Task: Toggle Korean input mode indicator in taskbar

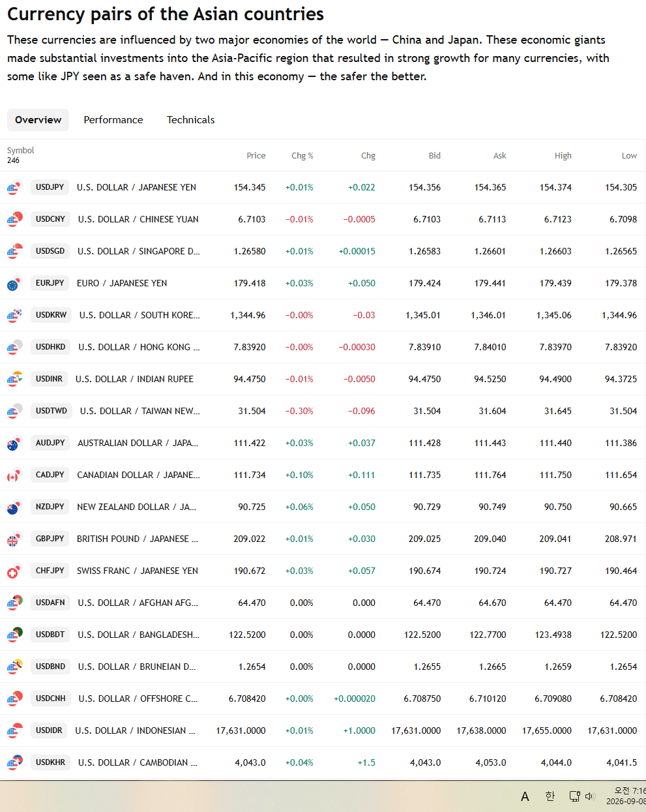Action: pyautogui.click(x=550, y=796)
